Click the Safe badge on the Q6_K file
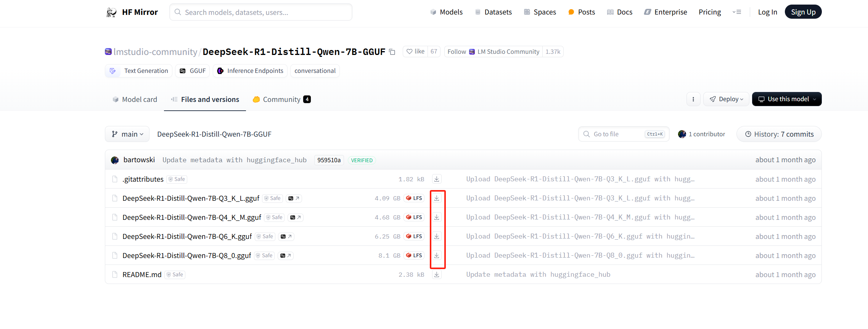 click(265, 237)
